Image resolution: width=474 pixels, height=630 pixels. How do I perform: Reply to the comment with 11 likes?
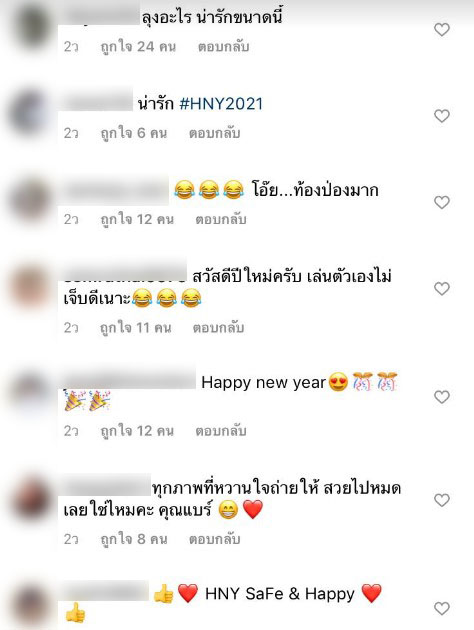pyautogui.click(x=219, y=328)
